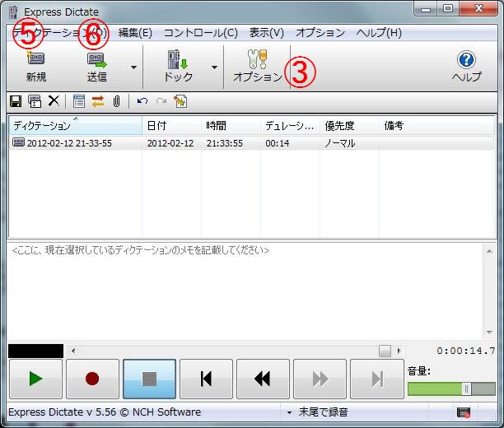Click the paperclip attachment icon
This screenshot has height=428, width=504.
pos(117,101)
